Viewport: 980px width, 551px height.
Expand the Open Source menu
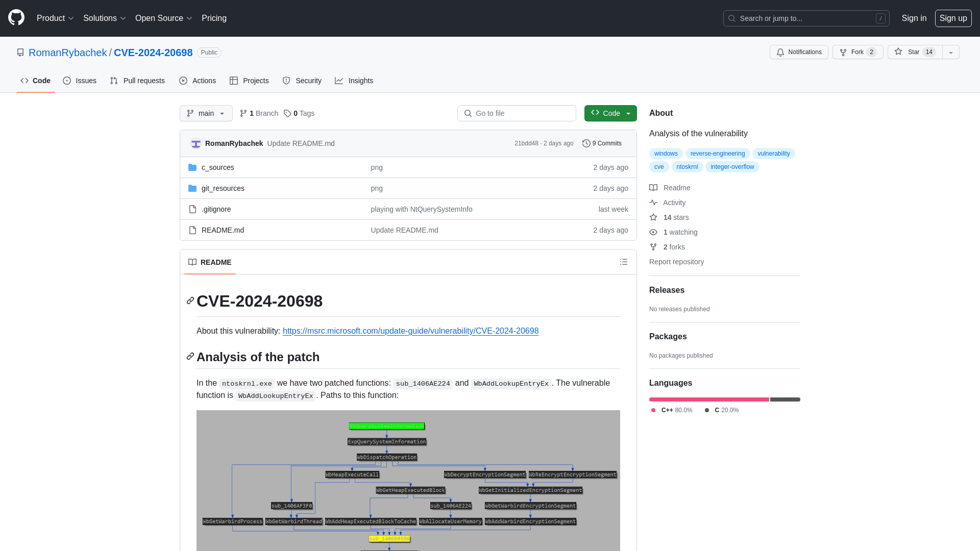163,18
